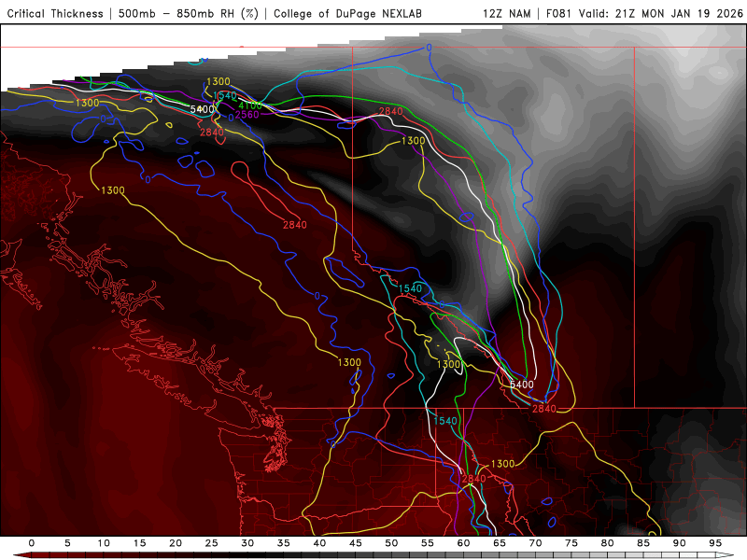The height and width of the screenshot is (560, 747).
Task: Click the color scale "5" tick label
Action: (67, 543)
